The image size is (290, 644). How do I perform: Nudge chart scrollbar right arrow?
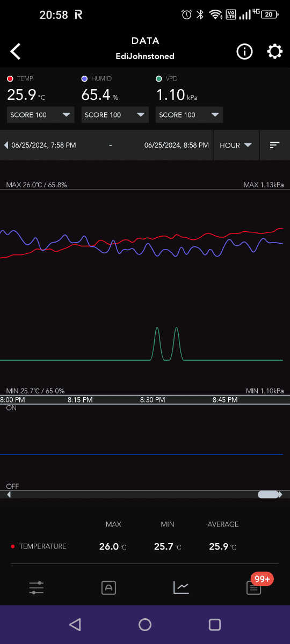[x=280, y=495]
